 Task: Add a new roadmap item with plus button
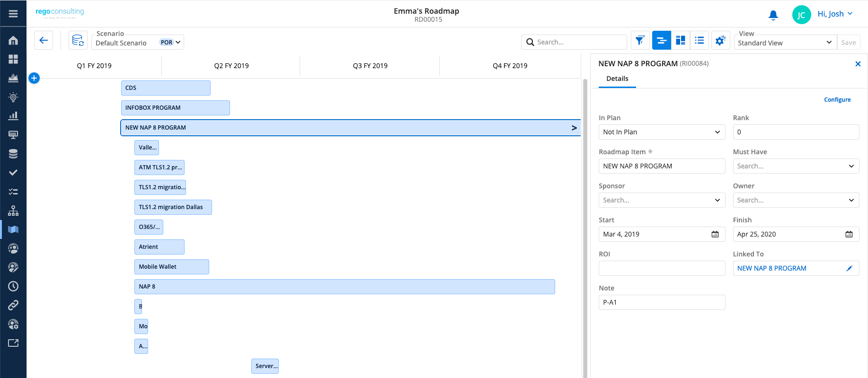click(x=34, y=78)
